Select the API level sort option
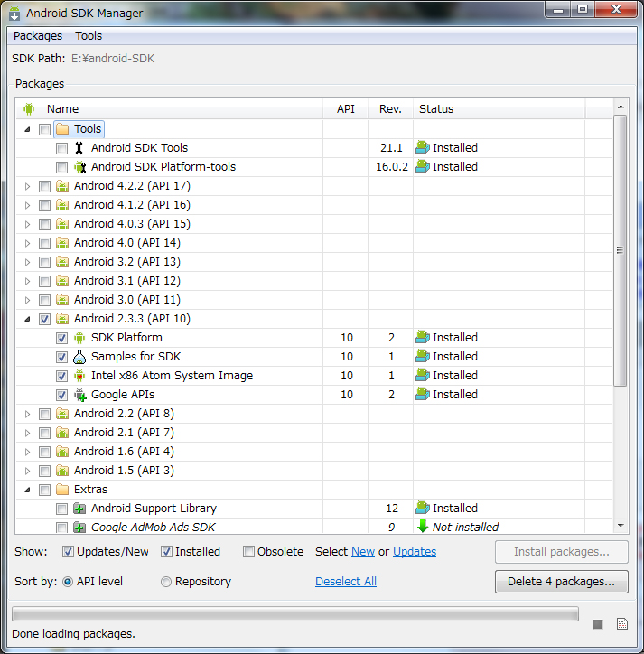644x654 pixels. [x=68, y=582]
